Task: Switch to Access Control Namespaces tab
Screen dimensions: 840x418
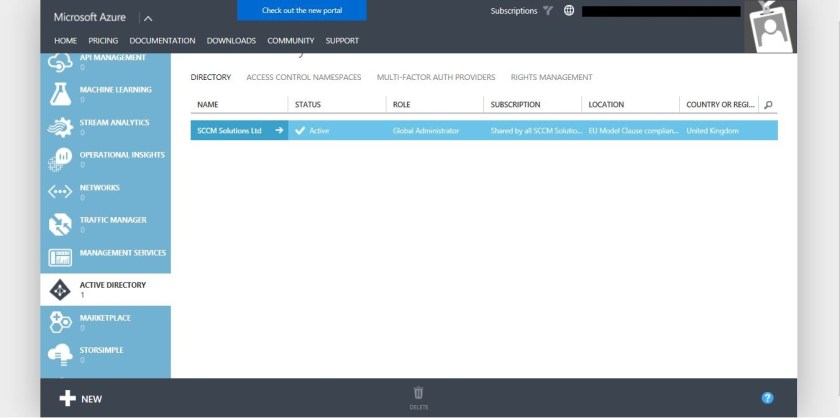Action: pyautogui.click(x=304, y=77)
